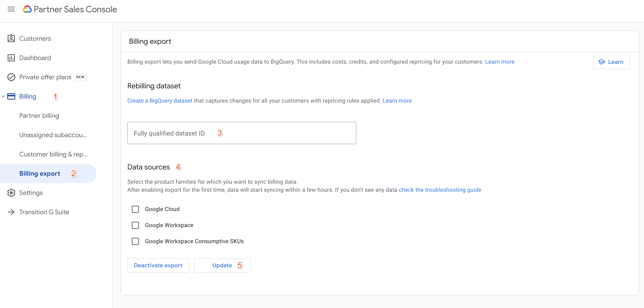Navigate to Unassigned subaccou... billing page
This screenshot has height=308, width=644.
[x=53, y=135]
